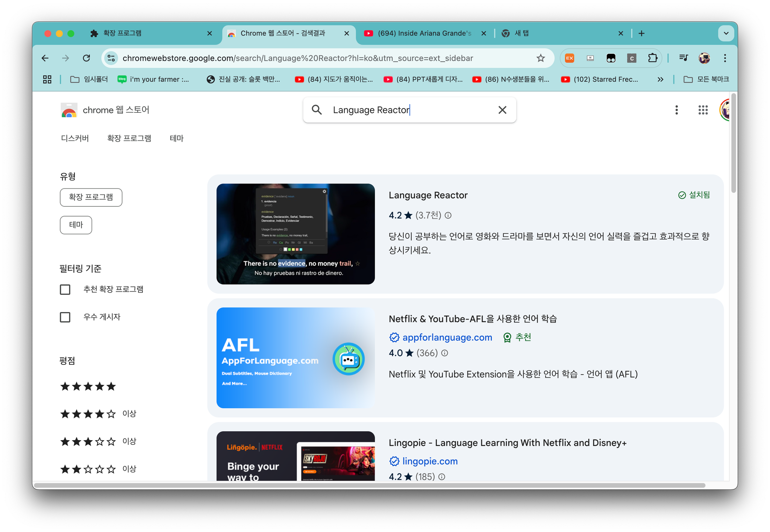Open the gray C extension icon
Viewport: 770px width, 532px height.
pyautogui.click(x=632, y=58)
